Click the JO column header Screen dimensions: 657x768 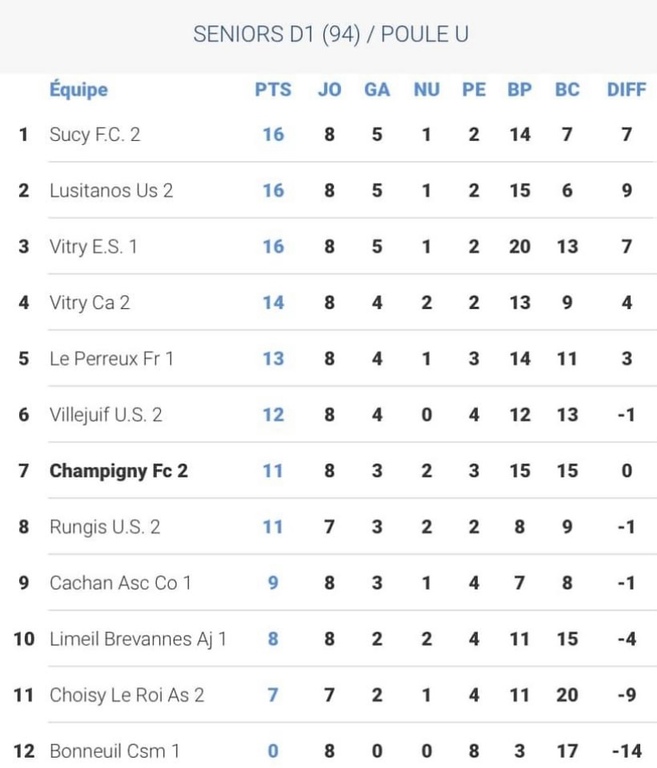(329, 89)
